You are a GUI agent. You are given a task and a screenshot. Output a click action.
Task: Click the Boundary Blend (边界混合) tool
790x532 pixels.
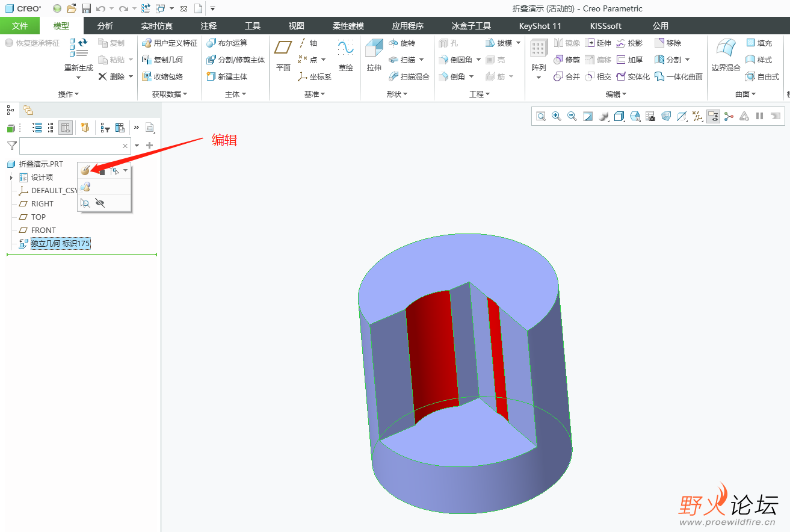click(x=726, y=55)
